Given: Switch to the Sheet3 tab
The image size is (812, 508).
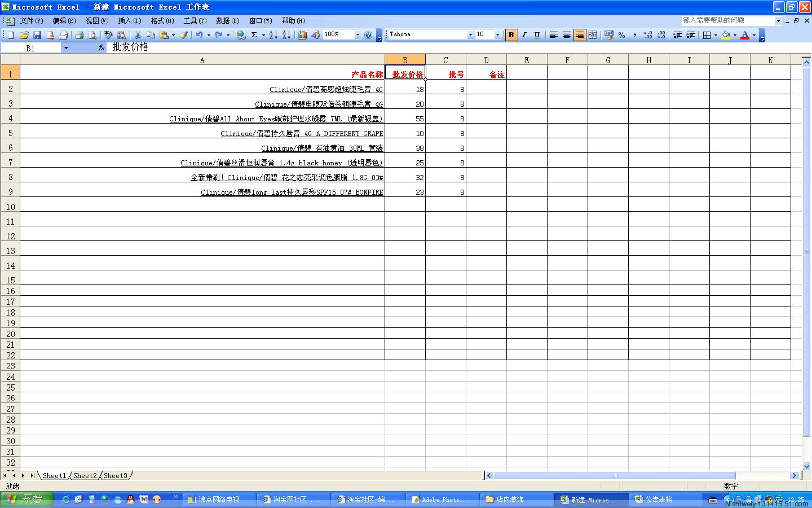Looking at the screenshot, I should tap(116, 476).
